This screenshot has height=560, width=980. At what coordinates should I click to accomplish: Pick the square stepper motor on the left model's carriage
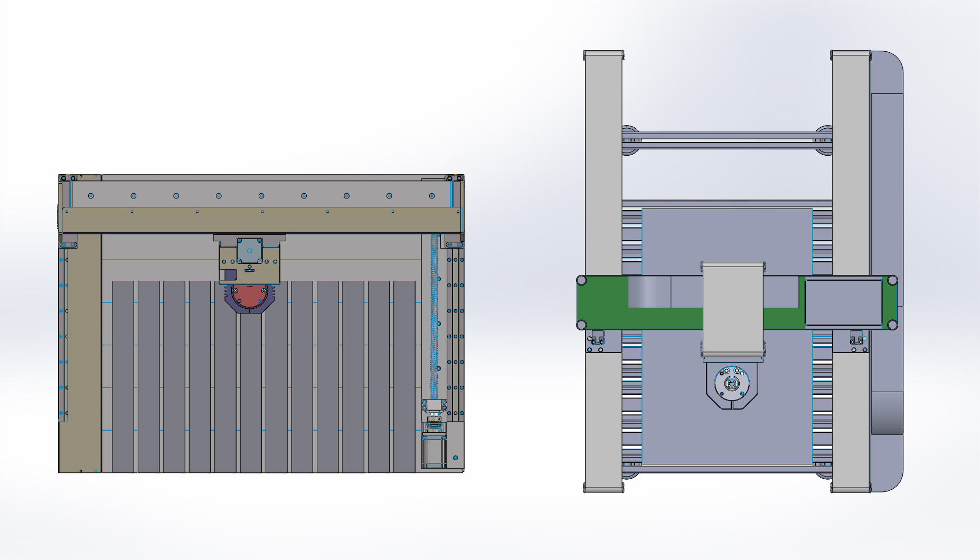[250, 251]
